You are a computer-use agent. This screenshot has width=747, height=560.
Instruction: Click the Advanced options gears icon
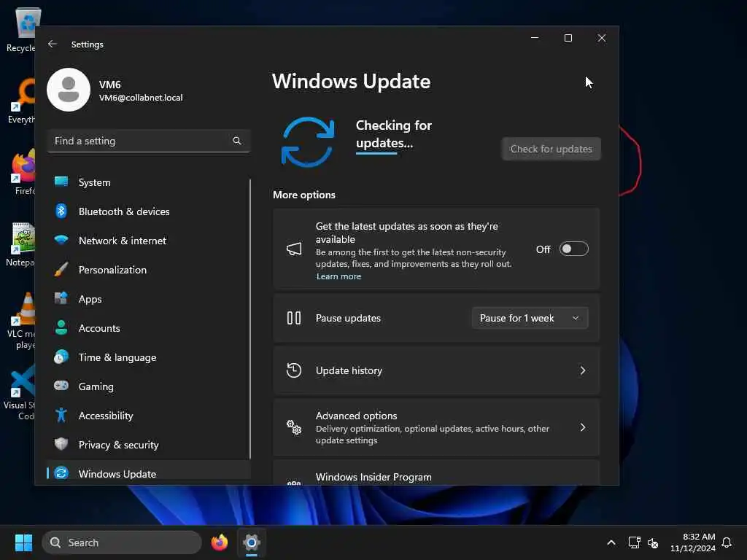coord(294,427)
